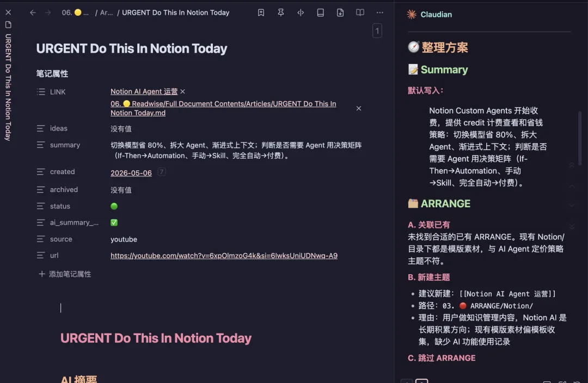The image size is (588, 383).
Task: Pin the note with pin icon
Action: click(x=280, y=13)
